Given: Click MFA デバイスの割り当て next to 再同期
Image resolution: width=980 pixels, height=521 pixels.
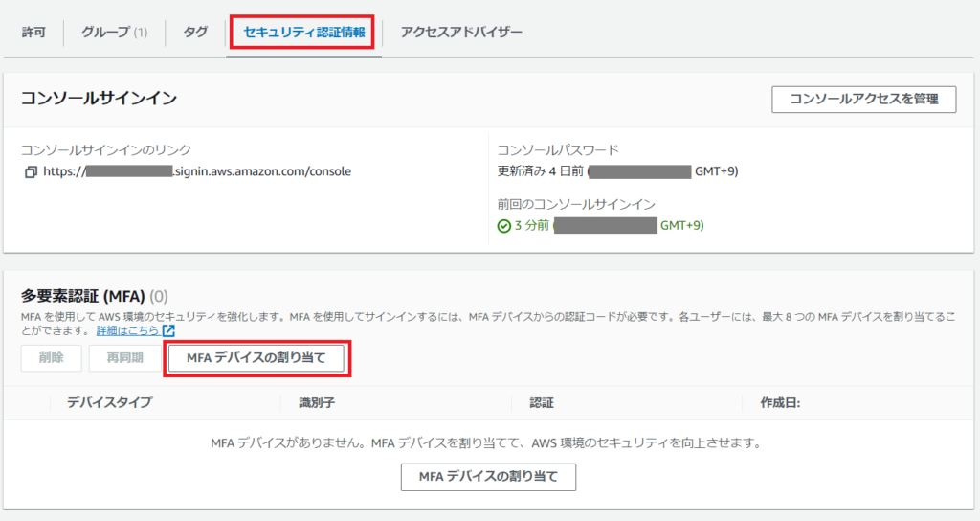Looking at the screenshot, I should (x=256, y=359).
